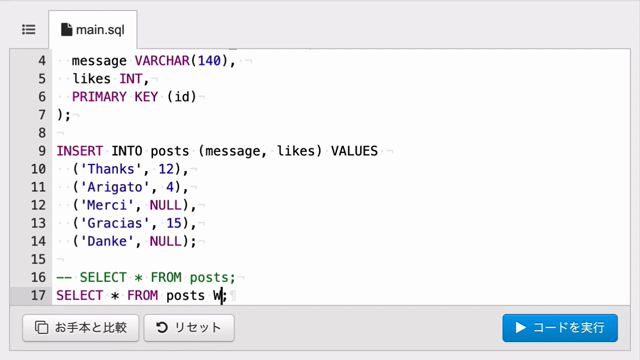Click line number 9 in gutter
The width and height of the screenshot is (640, 360).
pyautogui.click(x=42, y=151)
